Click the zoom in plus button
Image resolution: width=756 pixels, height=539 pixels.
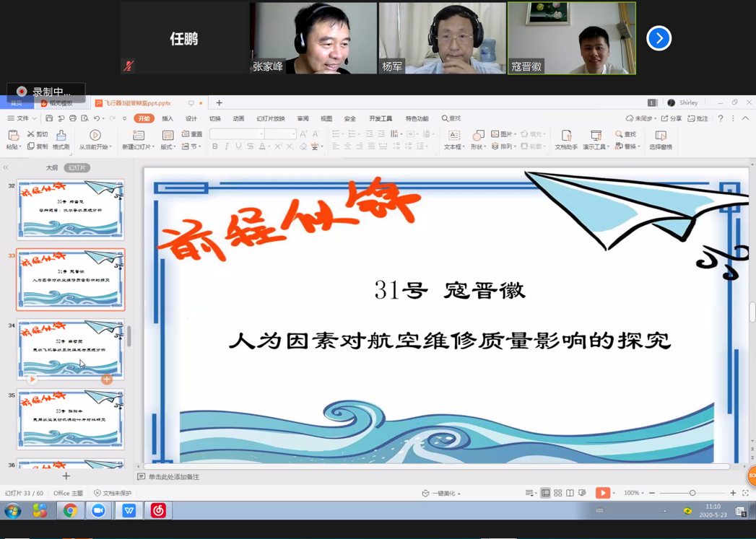(x=733, y=493)
